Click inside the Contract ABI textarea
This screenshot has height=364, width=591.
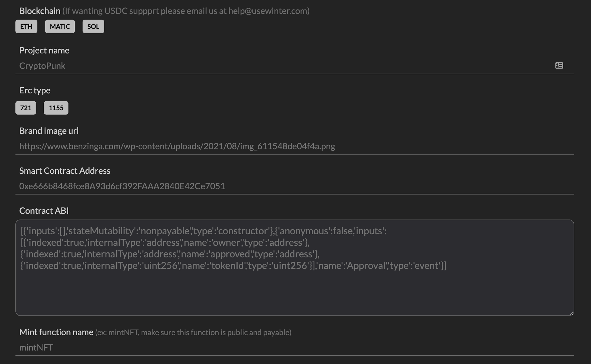[295, 268]
